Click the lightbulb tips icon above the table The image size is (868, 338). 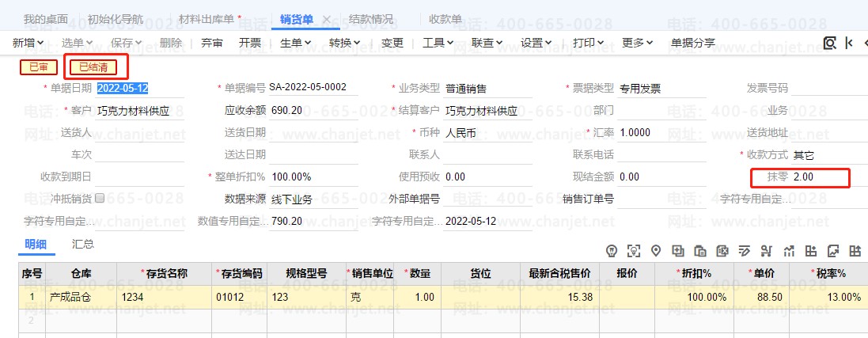612,251
